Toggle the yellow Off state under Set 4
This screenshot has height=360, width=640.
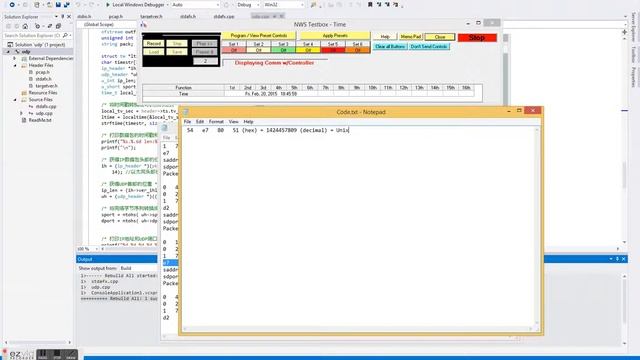pos(308,50)
